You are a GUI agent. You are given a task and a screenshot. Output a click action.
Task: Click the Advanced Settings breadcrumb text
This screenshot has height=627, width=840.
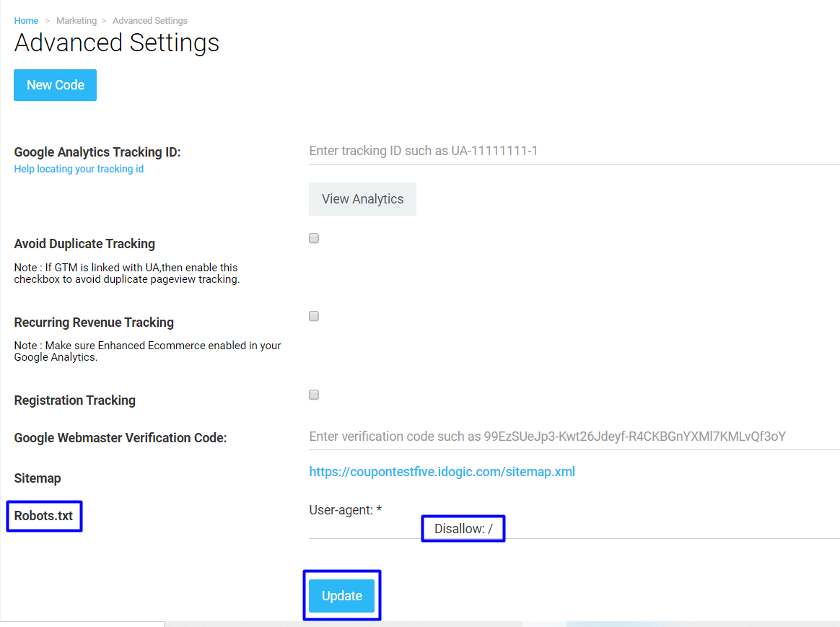pos(150,21)
